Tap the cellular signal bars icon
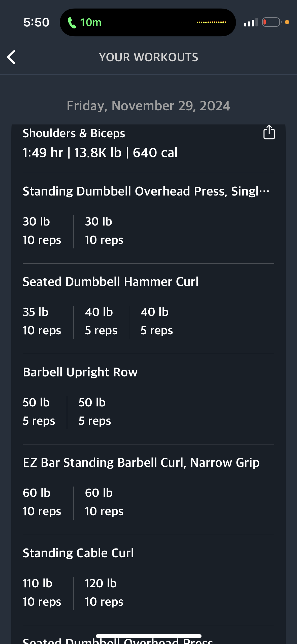 click(x=251, y=22)
